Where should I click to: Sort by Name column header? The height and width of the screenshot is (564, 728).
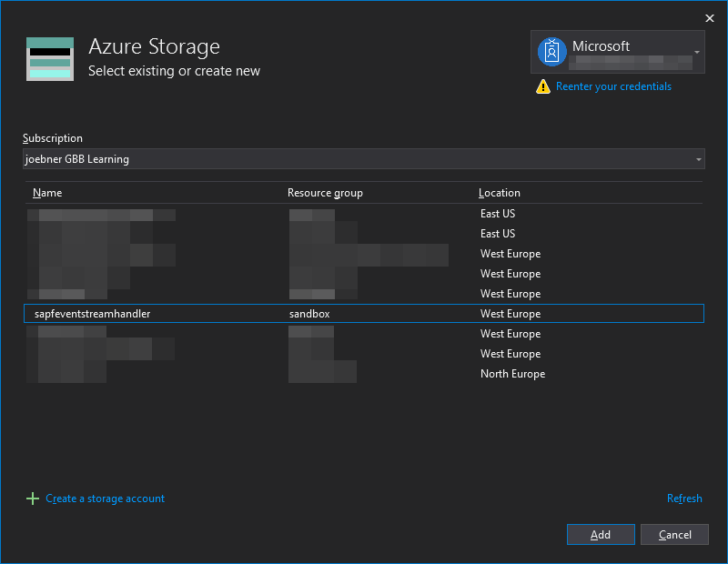click(x=47, y=193)
